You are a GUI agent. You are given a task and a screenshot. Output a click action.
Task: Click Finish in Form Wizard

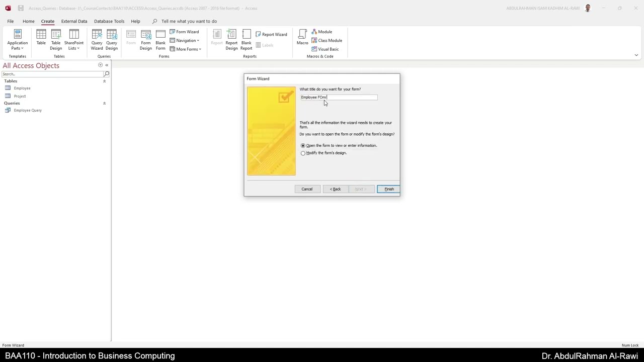389,189
